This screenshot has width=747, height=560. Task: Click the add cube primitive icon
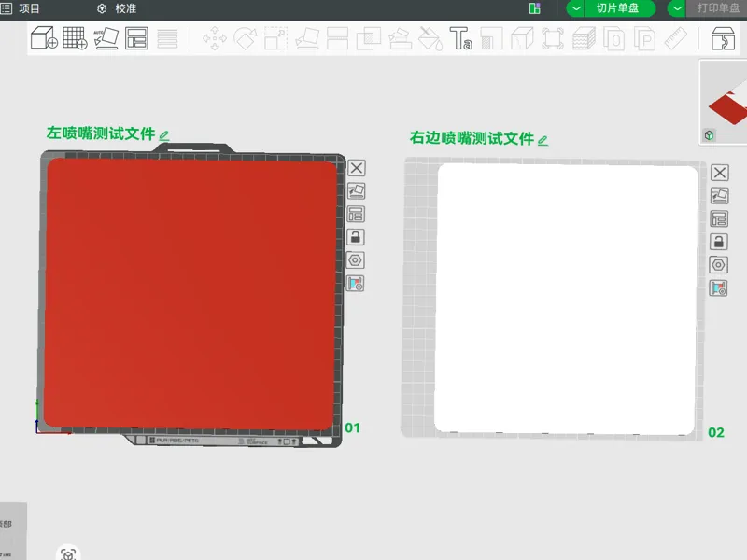click(x=44, y=37)
